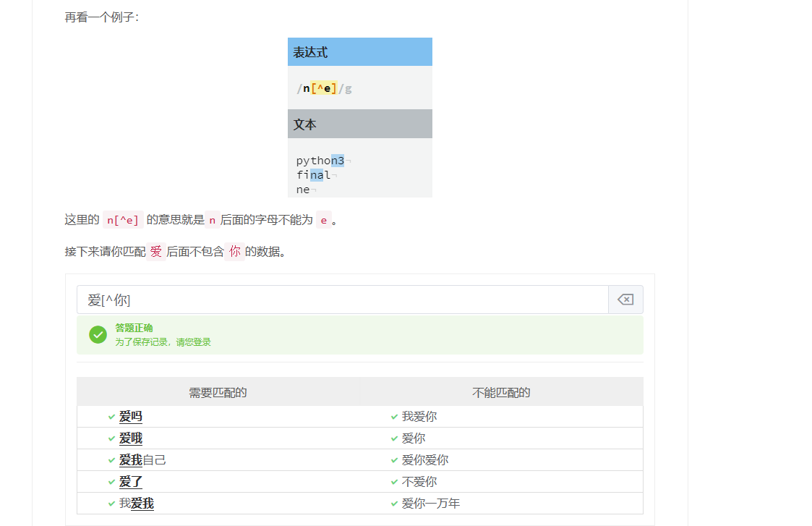Click the 文本 header in the example image
The width and height of the screenshot is (812, 526).
304,124
